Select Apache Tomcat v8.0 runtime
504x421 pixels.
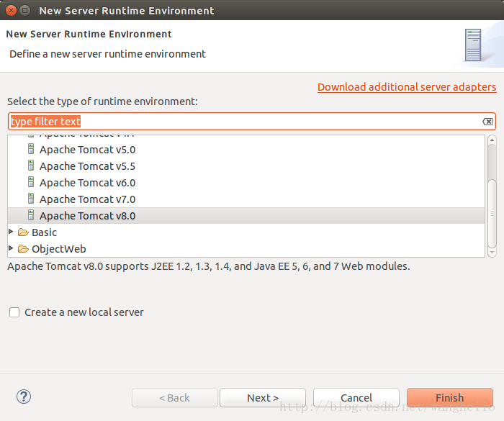246,216
